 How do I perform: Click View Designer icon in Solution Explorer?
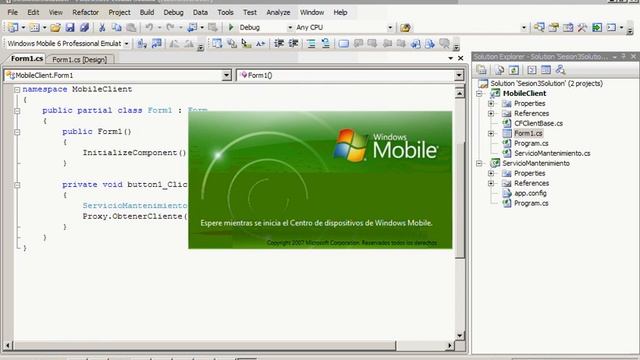(x=546, y=70)
